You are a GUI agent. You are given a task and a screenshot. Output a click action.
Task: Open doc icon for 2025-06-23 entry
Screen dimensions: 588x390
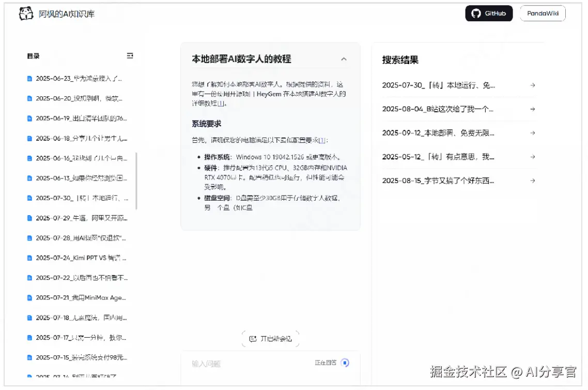click(29, 79)
